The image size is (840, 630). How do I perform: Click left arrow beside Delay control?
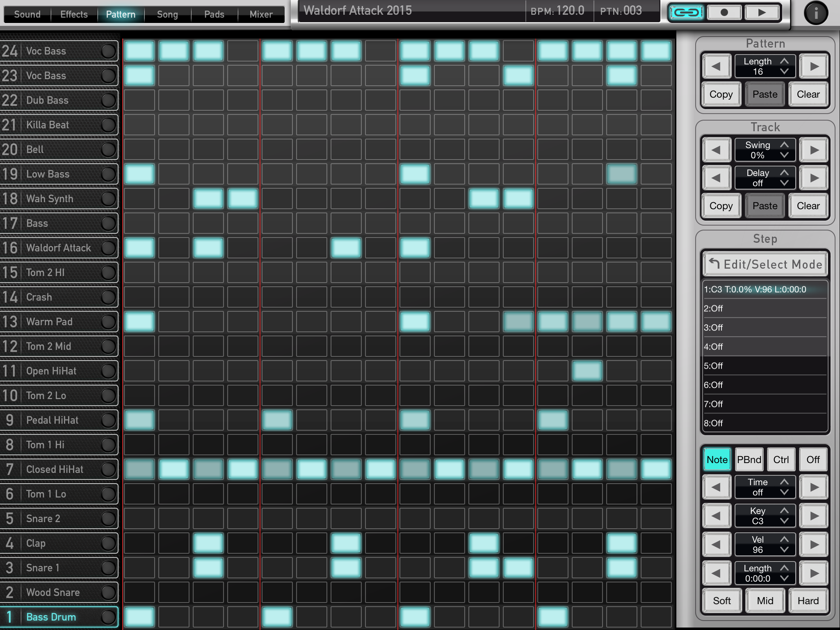716,178
